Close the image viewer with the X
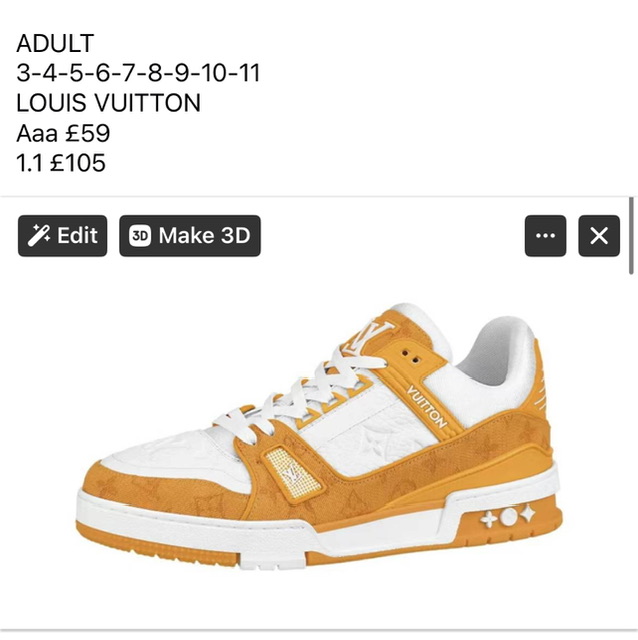The image size is (638, 640). [x=599, y=236]
